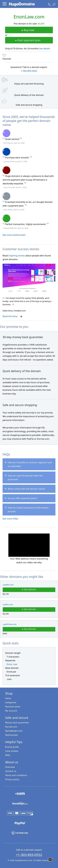Click the PayPal logo in footer
Image resolution: width=58 pixels, height=868 pixels.
pyautogui.click(x=20, y=823)
